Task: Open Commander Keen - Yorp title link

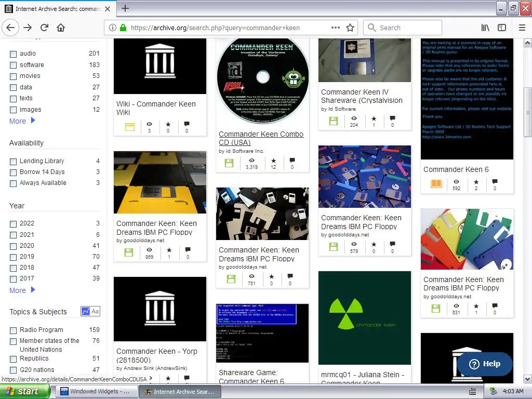Action: 157,355
